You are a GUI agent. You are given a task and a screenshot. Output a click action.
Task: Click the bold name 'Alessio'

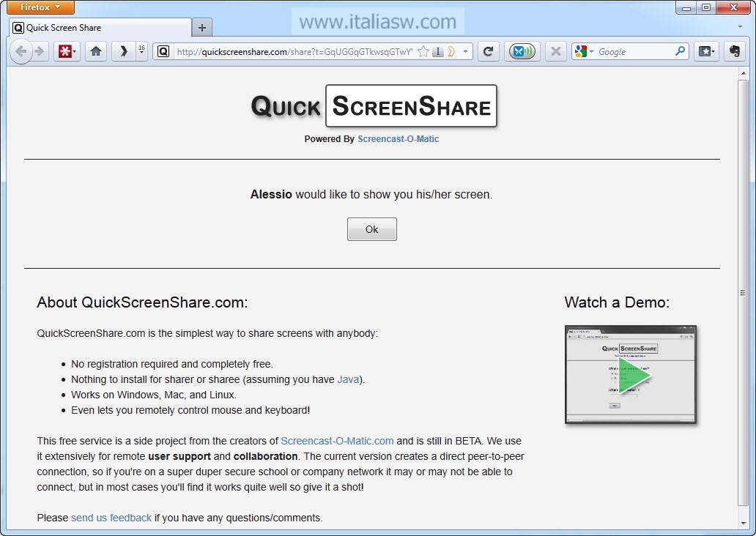click(x=271, y=194)
